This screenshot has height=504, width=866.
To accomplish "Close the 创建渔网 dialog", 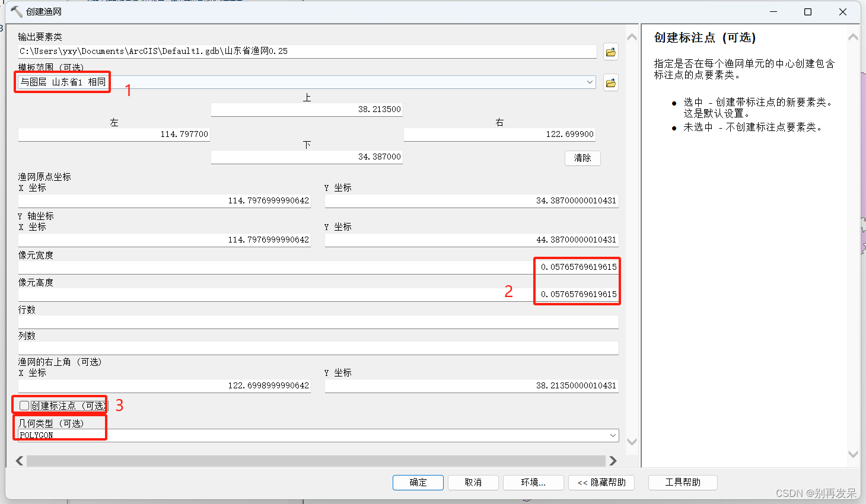I will click(843, 12).
